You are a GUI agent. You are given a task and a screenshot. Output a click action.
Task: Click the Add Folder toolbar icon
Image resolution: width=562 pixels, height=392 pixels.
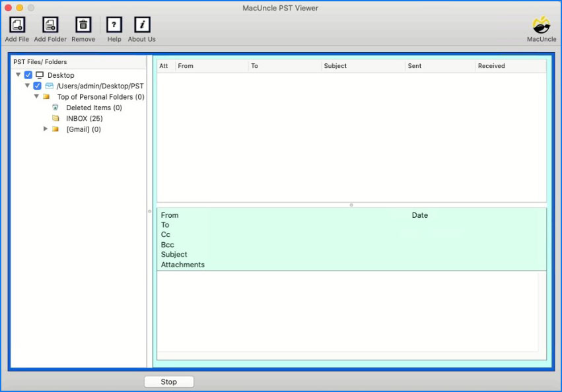(x=50, y=25)
